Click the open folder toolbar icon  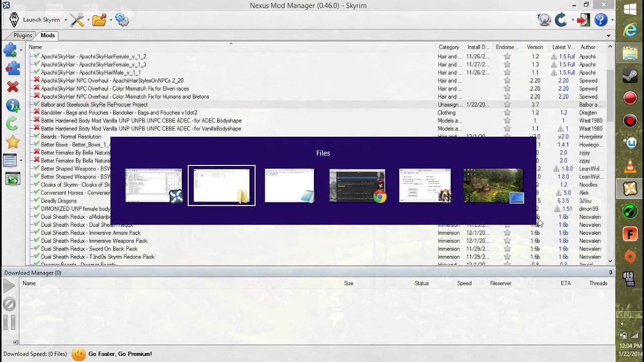(x=100, y=20)
